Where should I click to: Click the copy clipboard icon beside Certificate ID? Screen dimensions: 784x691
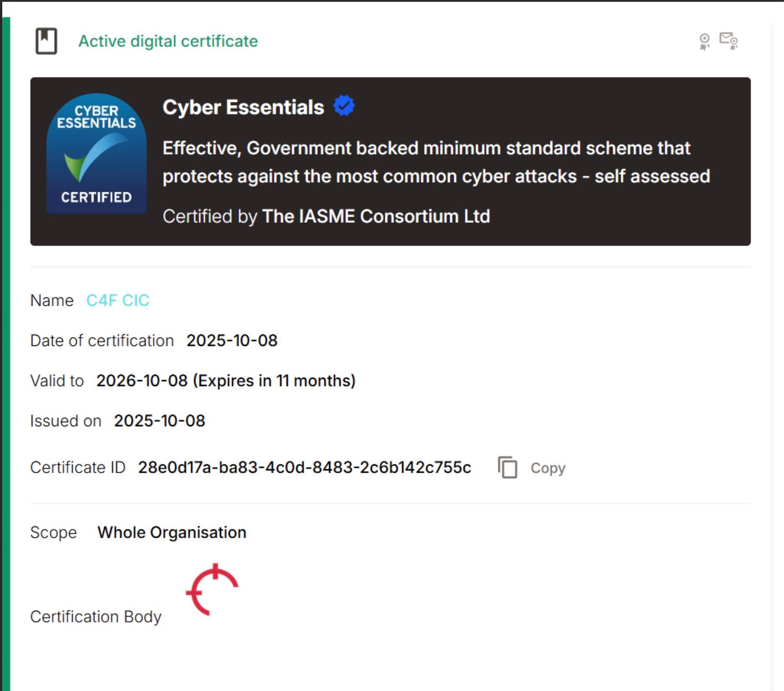point(508,467)
